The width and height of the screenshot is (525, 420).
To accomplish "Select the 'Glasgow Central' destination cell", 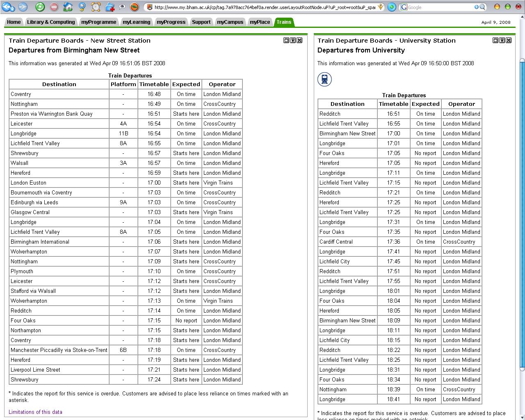I will [x=59, y=212].
